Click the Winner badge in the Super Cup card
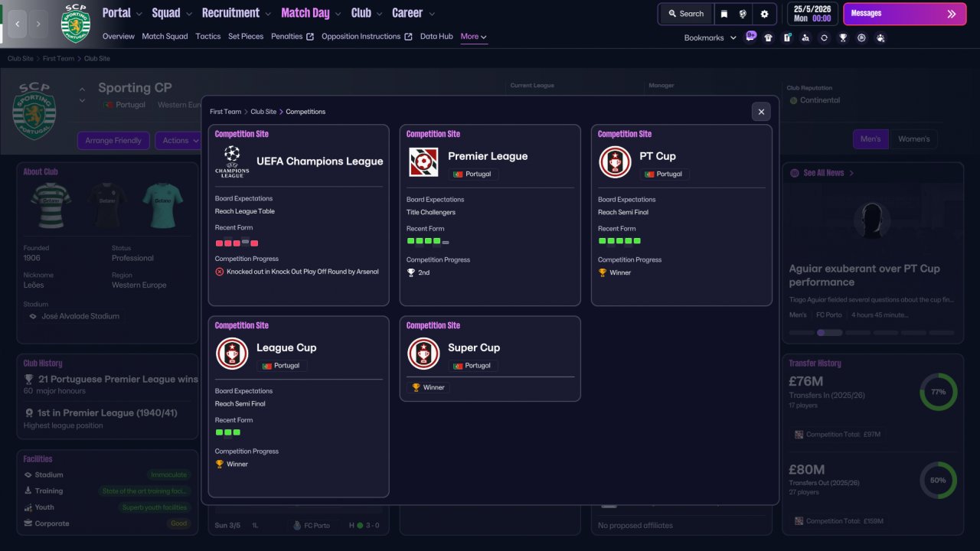This screenshot has width=980, height=551. click(428, 387)
